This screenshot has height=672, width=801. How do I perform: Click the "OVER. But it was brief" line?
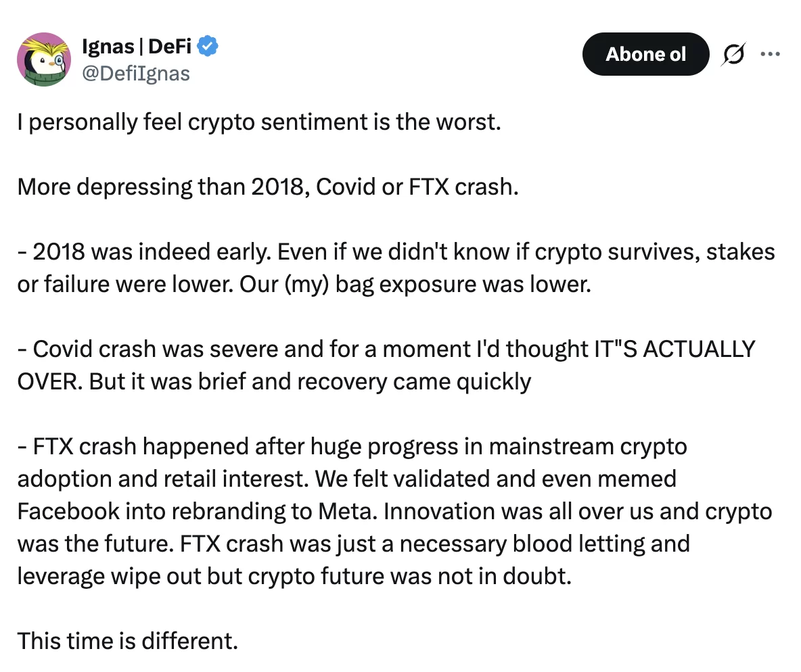click(x=274, y=381)
